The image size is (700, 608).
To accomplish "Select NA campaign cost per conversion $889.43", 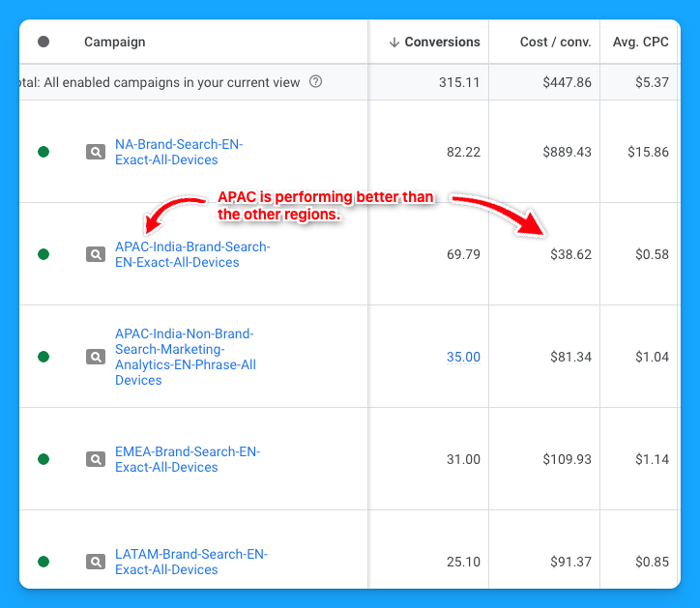I will [x=567, y=152].
